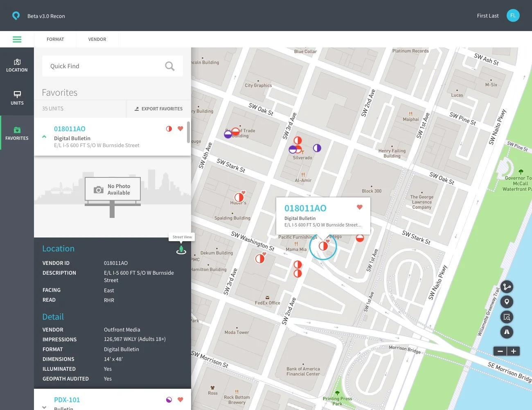Screen dimensions: 532x410
Task: Click the Quick Find magnifier icon
Action: coord(169,66)
